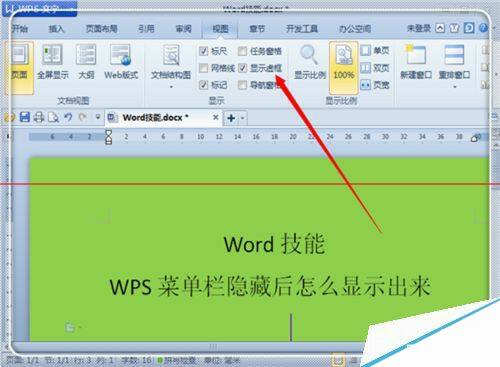The width and height of the screenshot is (500, 367).
Task: Click the blue feedback icon beside help
Action: point(469,28)
